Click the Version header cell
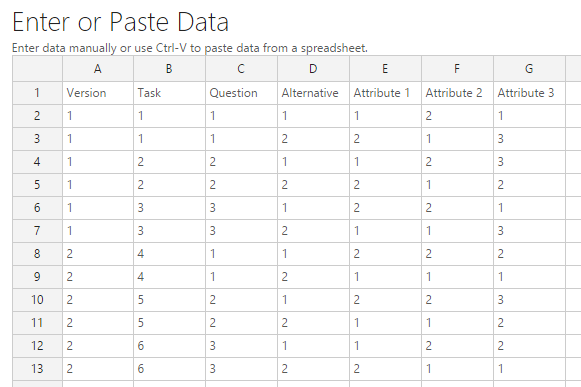581x387 pixels. [98, 93]
